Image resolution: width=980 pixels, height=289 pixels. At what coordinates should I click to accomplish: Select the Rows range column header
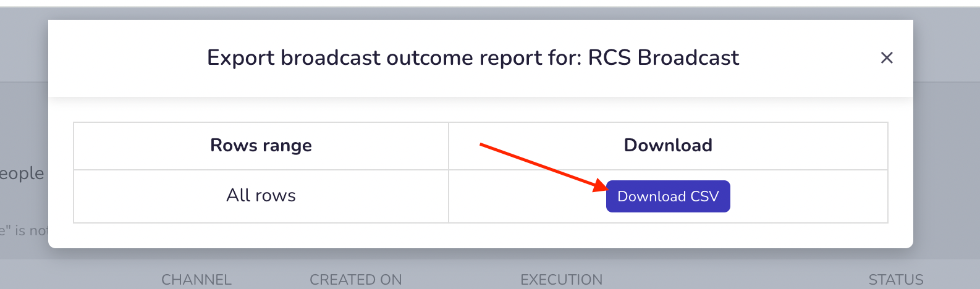(x=261, y=146)
